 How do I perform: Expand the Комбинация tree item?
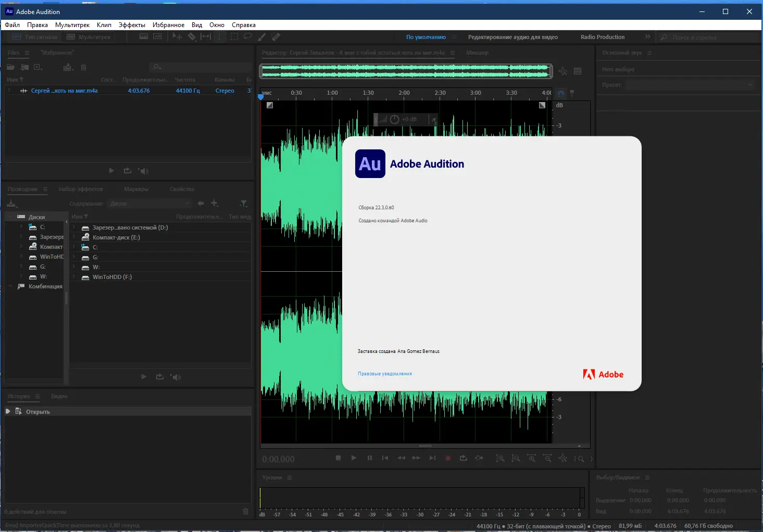coord(10,286)
